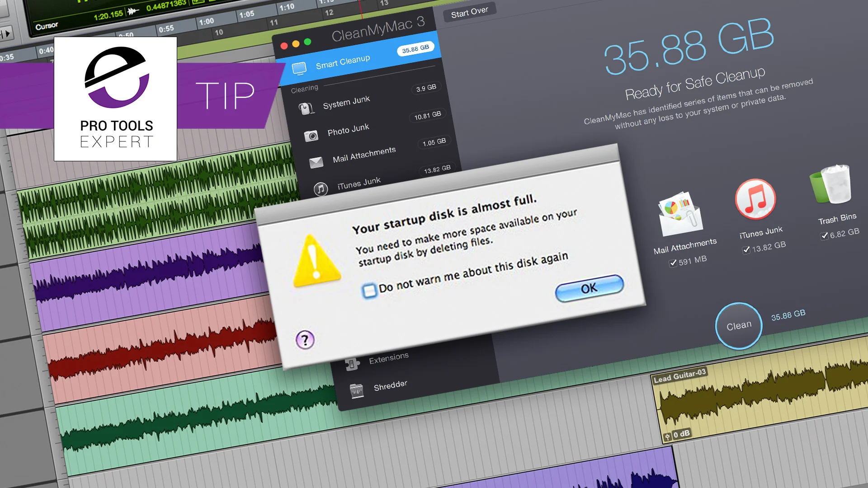Enable 'Do not warn me about this disk again'
The height and width of the screenshot is (488, 868).
coord(369,291)
